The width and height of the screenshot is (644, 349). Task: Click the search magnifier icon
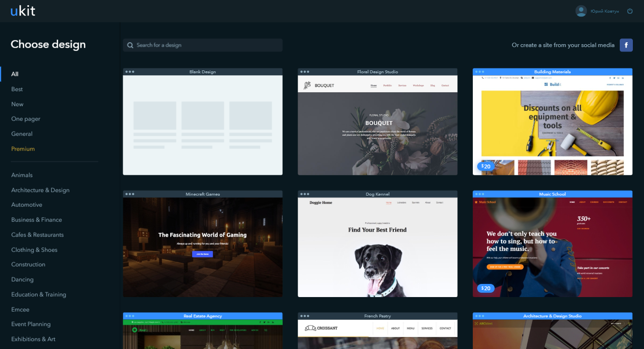(x=130, y=45)
